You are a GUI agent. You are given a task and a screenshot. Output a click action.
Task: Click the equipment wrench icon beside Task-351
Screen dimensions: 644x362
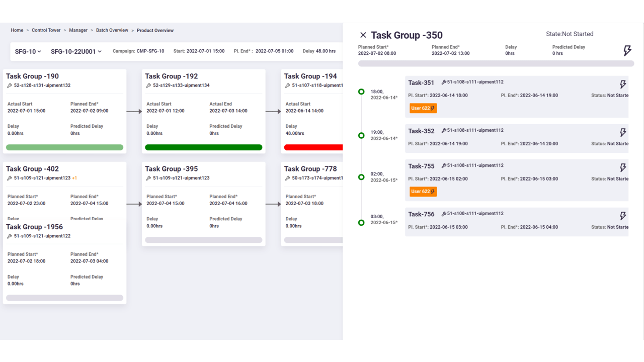[x=444, y=82]
